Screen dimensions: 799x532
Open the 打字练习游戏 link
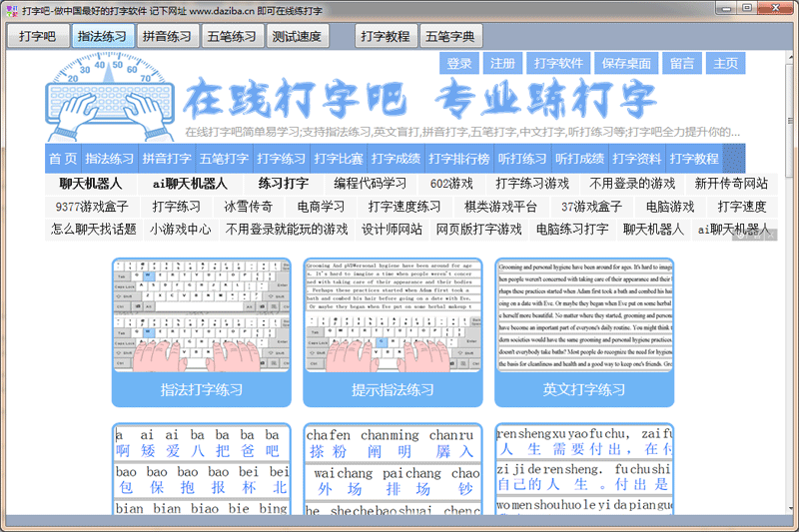pyautogui.click(x=532, y=184)
